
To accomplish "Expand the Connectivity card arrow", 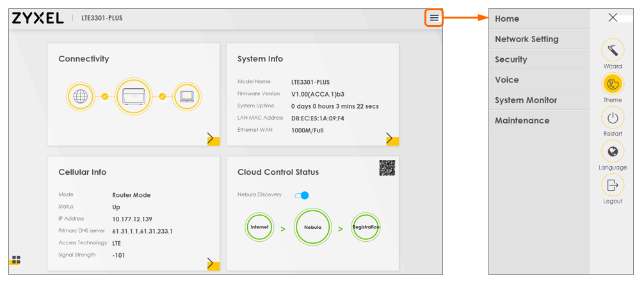I will tap(211, 139).
